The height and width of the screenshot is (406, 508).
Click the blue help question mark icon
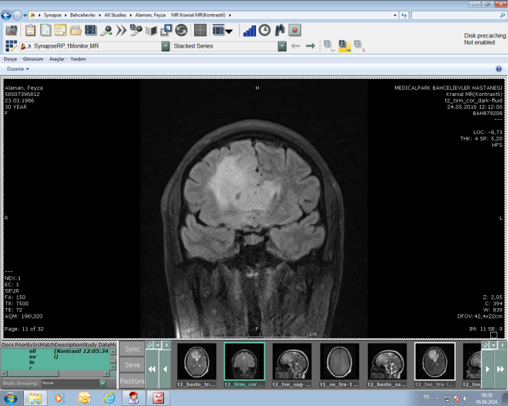pyautogui.click(x=499, y=69)
